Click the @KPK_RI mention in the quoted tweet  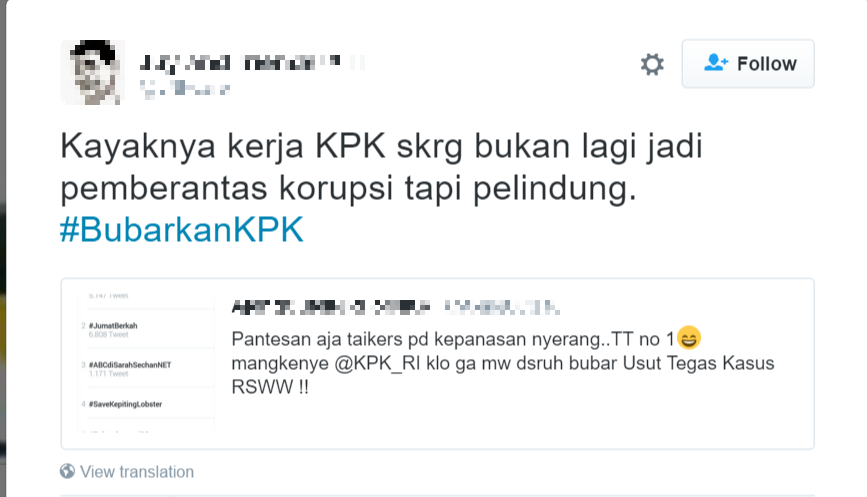tap(378, 363)
